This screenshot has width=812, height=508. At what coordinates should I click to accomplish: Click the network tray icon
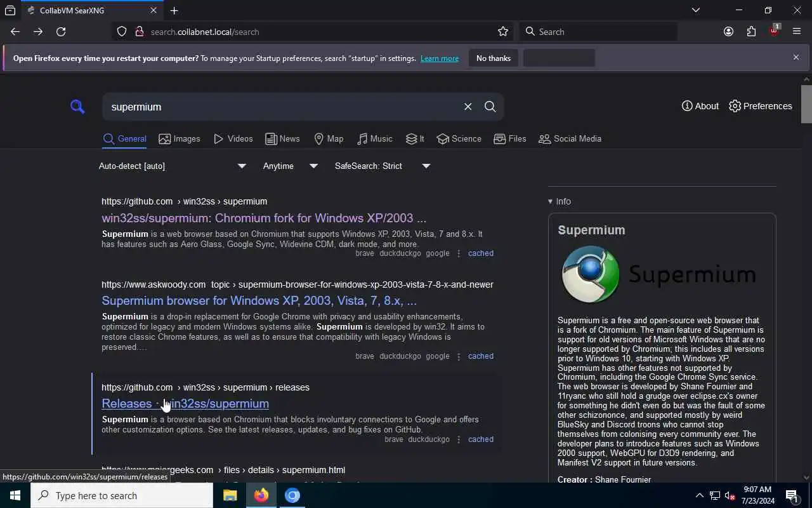(x=714, y=495)
